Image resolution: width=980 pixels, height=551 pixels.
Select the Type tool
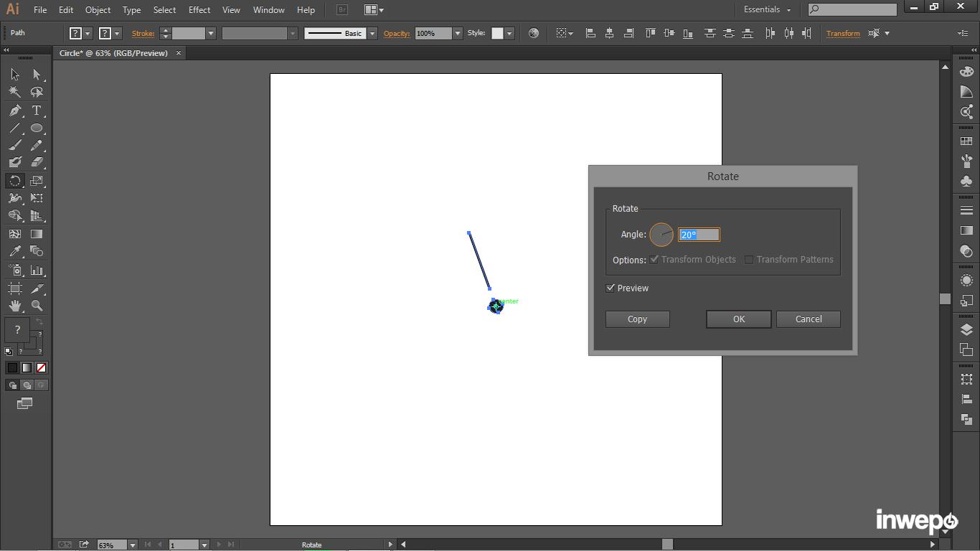[37, 110]
